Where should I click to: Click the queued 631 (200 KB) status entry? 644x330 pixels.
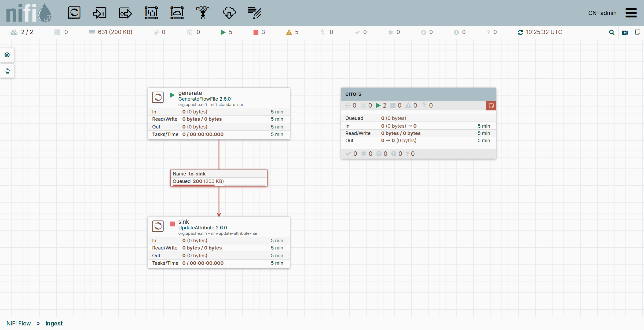[x=111, y=32]
